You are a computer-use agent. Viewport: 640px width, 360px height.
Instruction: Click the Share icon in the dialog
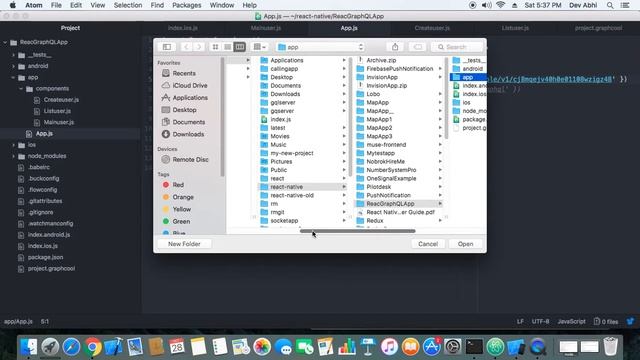395,47
